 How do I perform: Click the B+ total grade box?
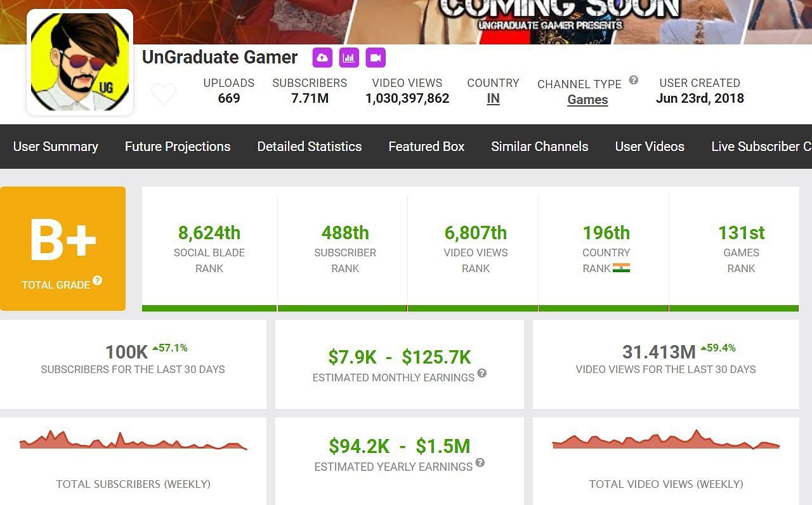(63, 249)
